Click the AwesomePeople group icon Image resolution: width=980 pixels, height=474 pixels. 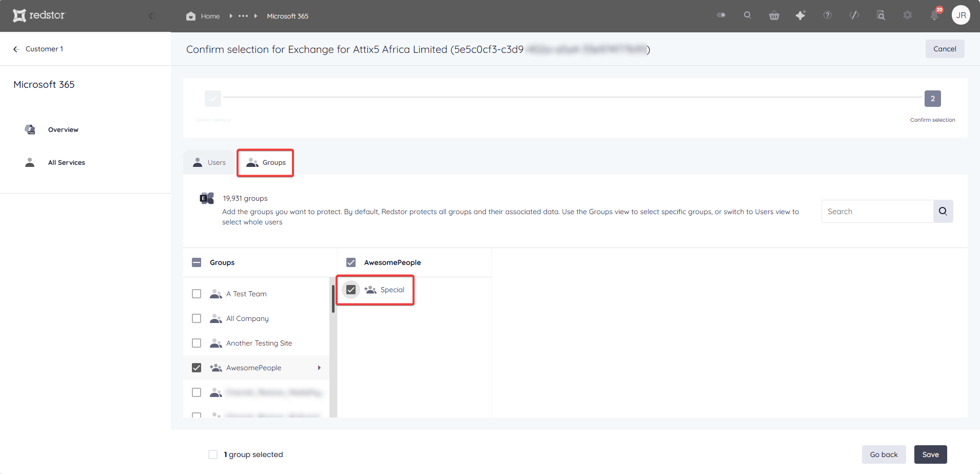coord(216,368)
